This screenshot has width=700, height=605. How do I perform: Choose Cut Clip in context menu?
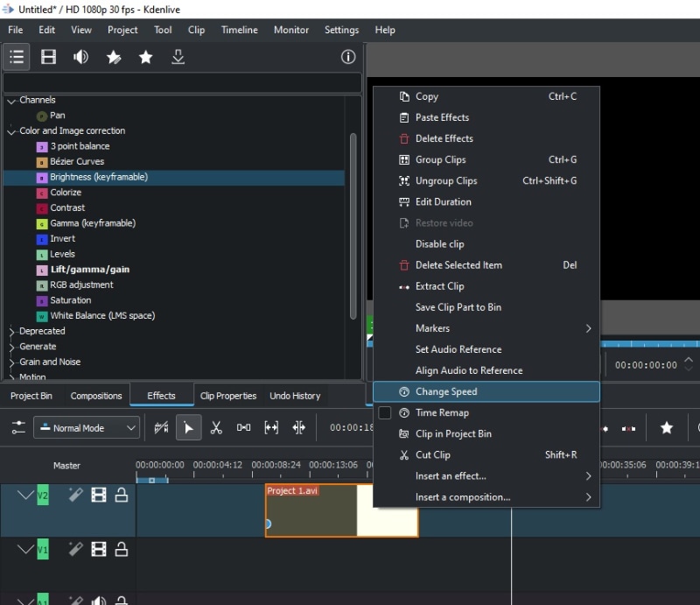[x=486, y=455]
